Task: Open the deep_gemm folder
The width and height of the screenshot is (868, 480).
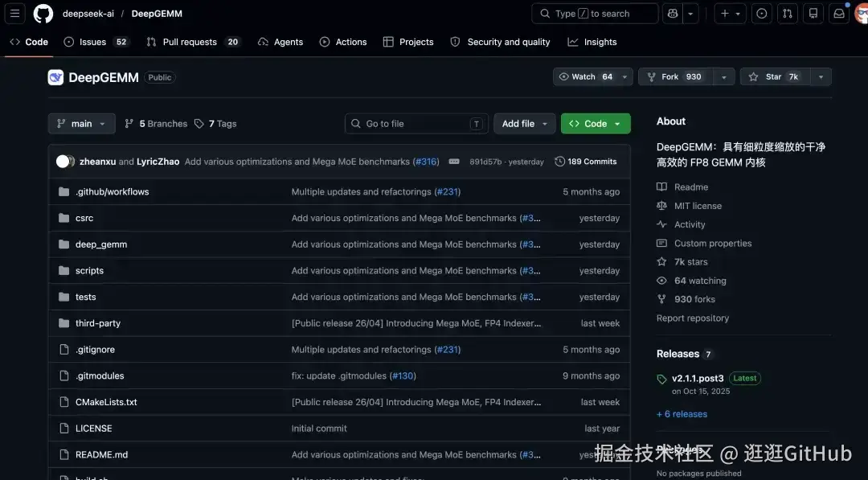Action: point(101,244)
